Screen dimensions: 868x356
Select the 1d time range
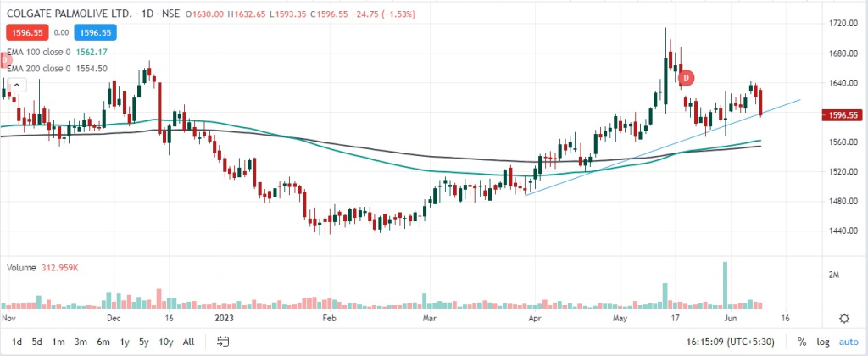(17, 342)
